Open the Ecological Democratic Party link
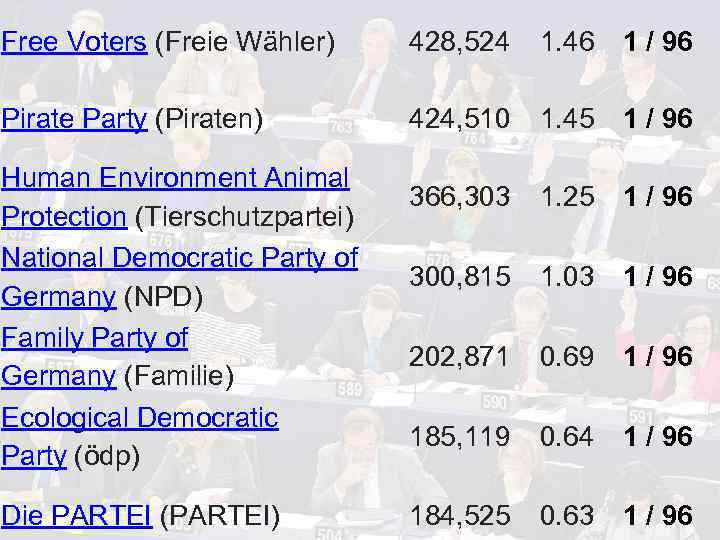The height and width of the screenshot is (540, 720). coord(139,418)
